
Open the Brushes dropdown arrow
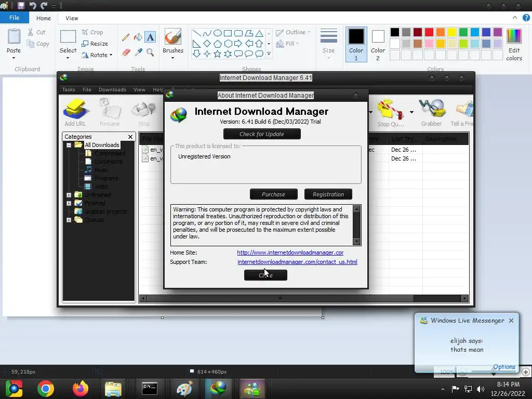tap(172, 58)
